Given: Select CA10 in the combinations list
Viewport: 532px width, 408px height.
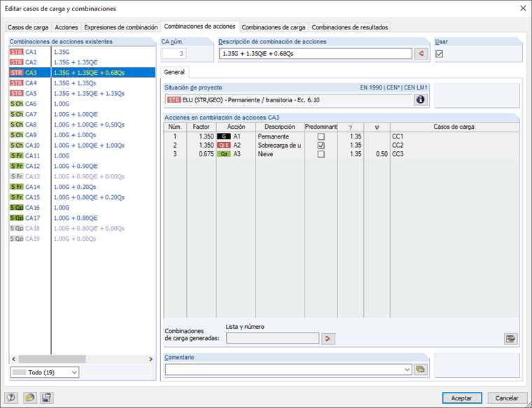Looking at the screenshot, I should 83,145.
